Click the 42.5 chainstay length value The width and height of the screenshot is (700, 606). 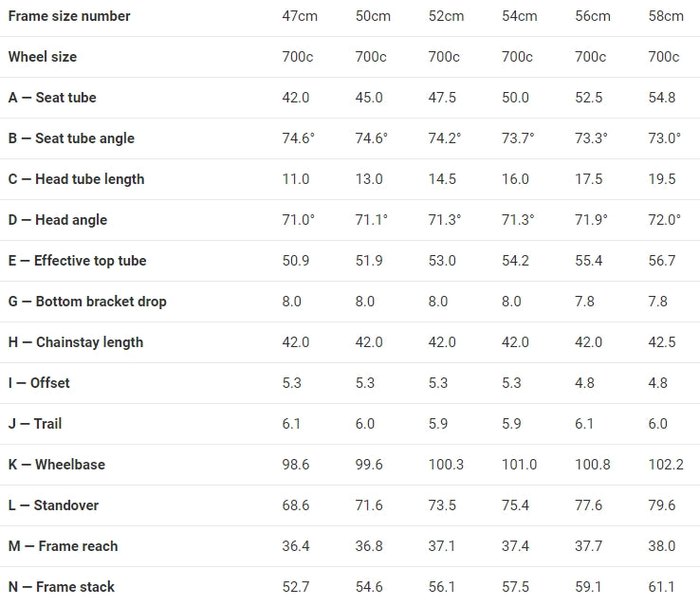tap(661, 342)
